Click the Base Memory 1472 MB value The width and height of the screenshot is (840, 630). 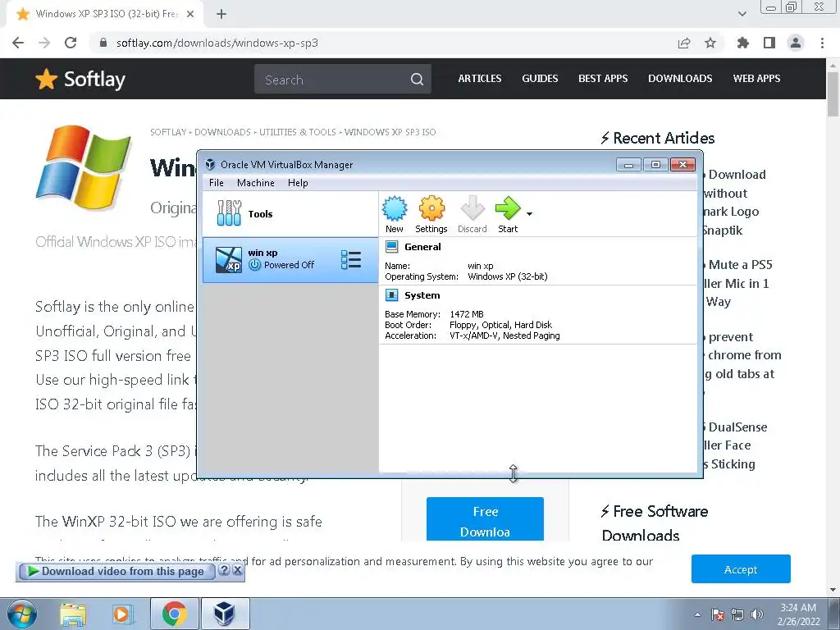coord(467,314)
